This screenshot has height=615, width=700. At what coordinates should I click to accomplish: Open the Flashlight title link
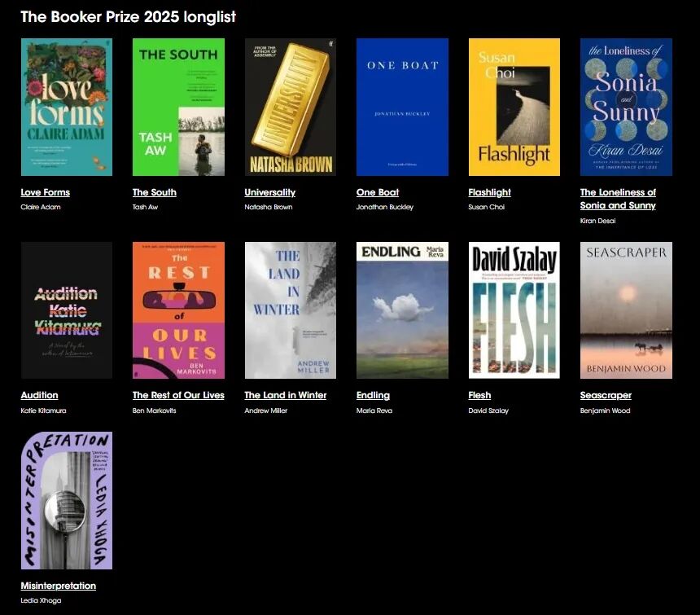(490, 192)
